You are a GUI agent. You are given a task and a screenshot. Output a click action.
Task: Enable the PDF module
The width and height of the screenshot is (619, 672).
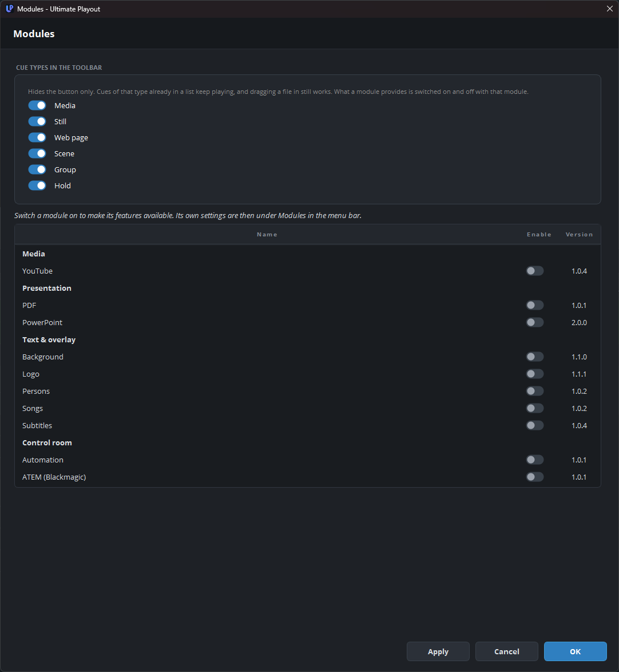coord(534,305)
